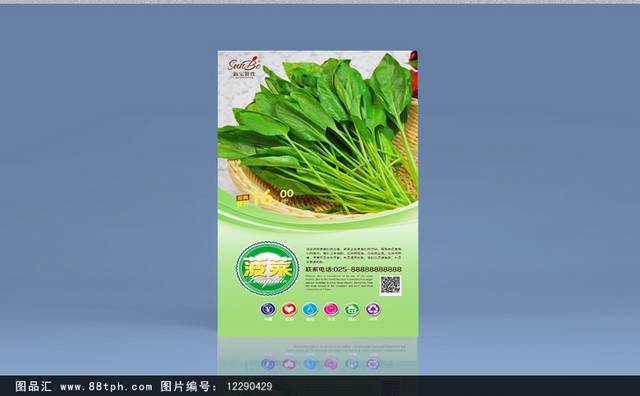This screenshot has width=640, height=396.
Task: Click the SunBo logo at poster top
Action: click(x=244, y=67)
